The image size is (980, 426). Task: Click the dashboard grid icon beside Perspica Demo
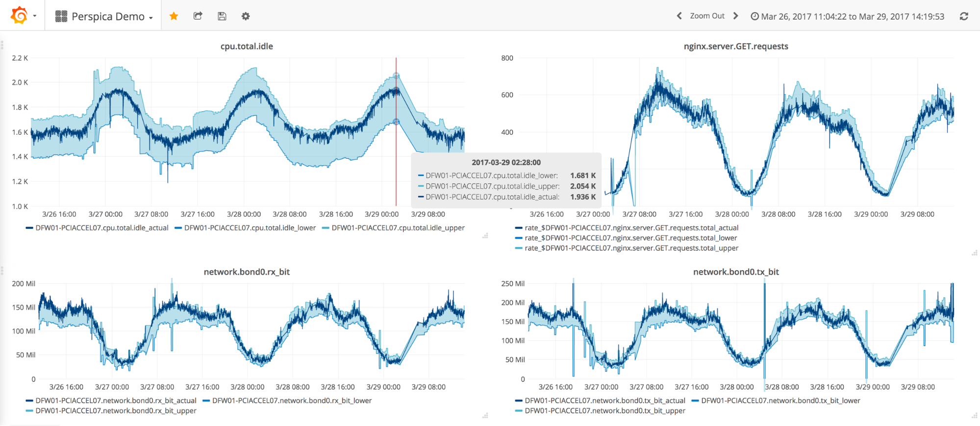coord(61,16)
